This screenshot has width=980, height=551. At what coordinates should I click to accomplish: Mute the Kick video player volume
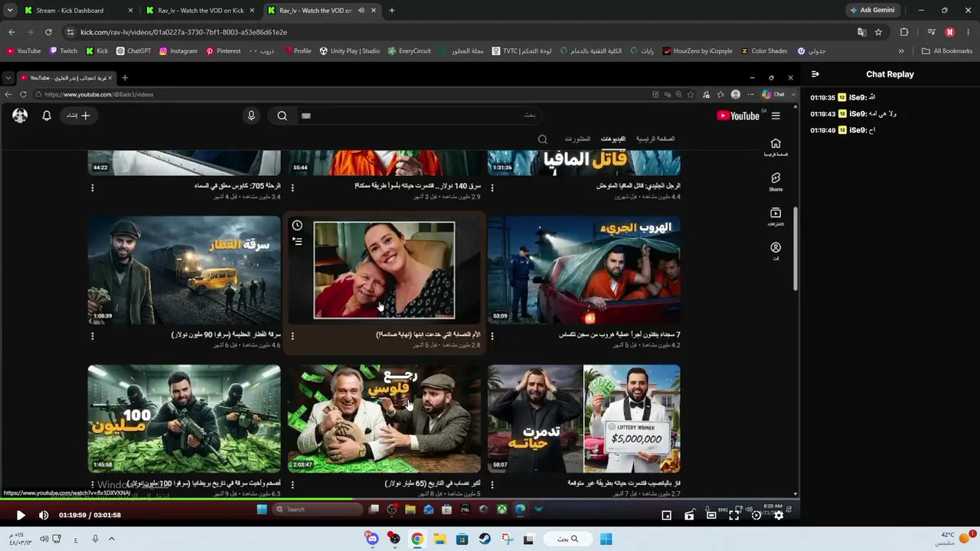click(x=44, y=515)
